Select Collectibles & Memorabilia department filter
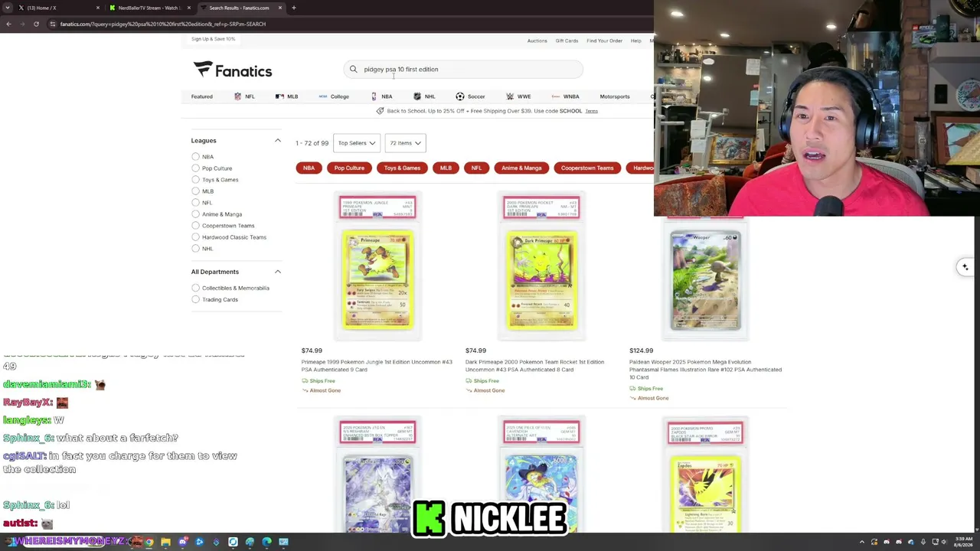The width and height of the screenshot is (980, 551). point(195,288)
